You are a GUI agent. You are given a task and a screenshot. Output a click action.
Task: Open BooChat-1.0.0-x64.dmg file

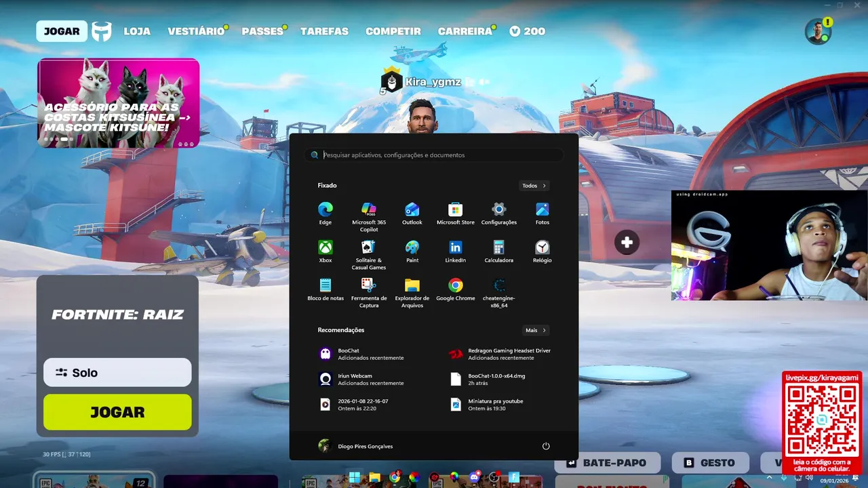pyautogui.click(x=488, y=379)
